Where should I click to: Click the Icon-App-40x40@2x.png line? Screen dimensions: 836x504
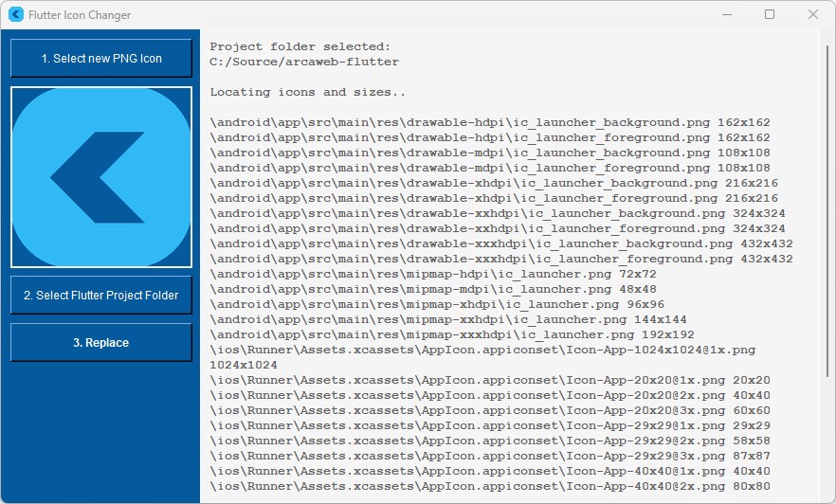(490, 486)
